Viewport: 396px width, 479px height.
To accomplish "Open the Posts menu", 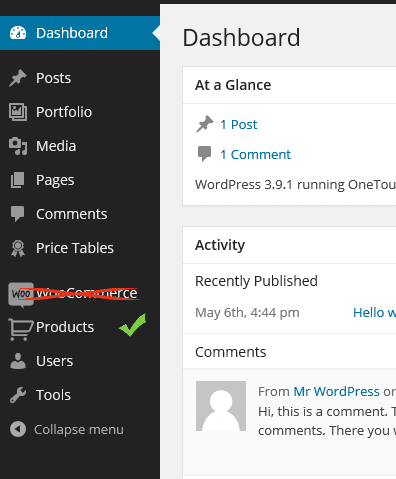I will pos(80,78).
